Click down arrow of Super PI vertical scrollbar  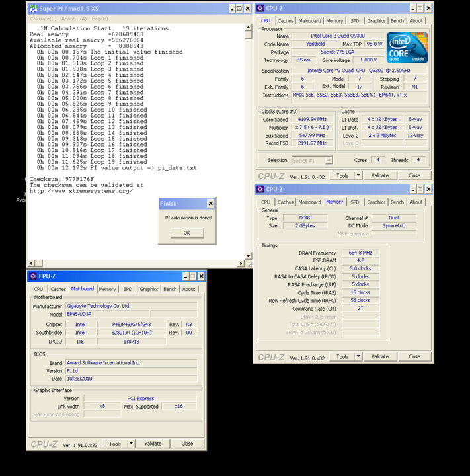coord(248,256)
